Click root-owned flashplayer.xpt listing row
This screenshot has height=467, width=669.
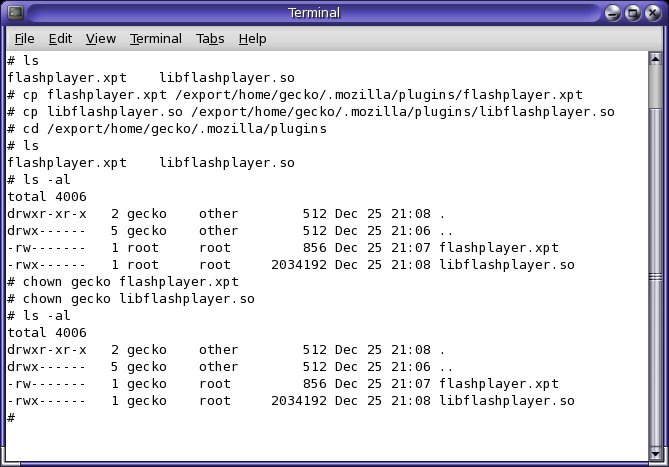(283, 248)
